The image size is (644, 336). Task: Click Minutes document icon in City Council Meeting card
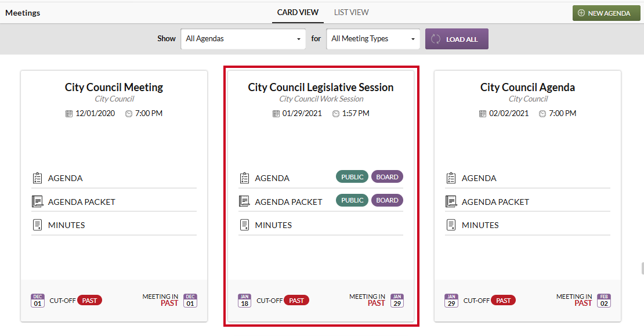(x=37, y=225)
